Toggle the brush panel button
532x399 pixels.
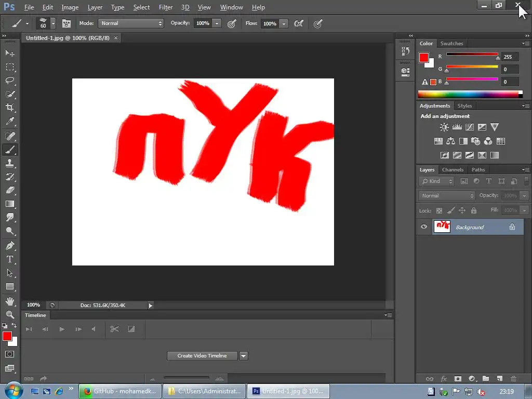tap(66, 23)
